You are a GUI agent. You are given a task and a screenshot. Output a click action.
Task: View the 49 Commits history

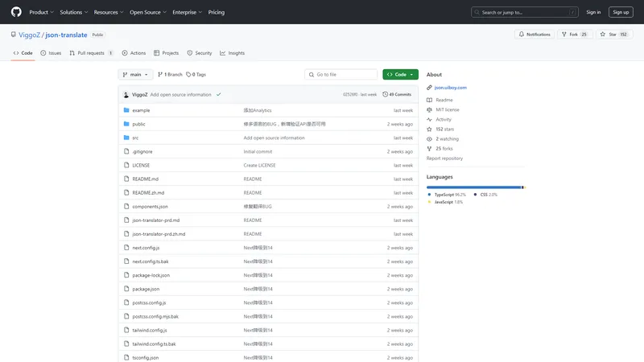pos(397,94)
